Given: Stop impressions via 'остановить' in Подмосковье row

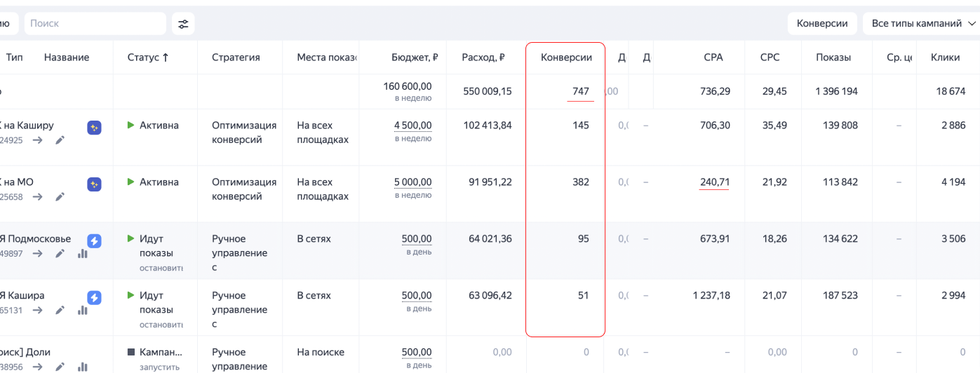Looking at the screenshot, I should tap(161, 268).
